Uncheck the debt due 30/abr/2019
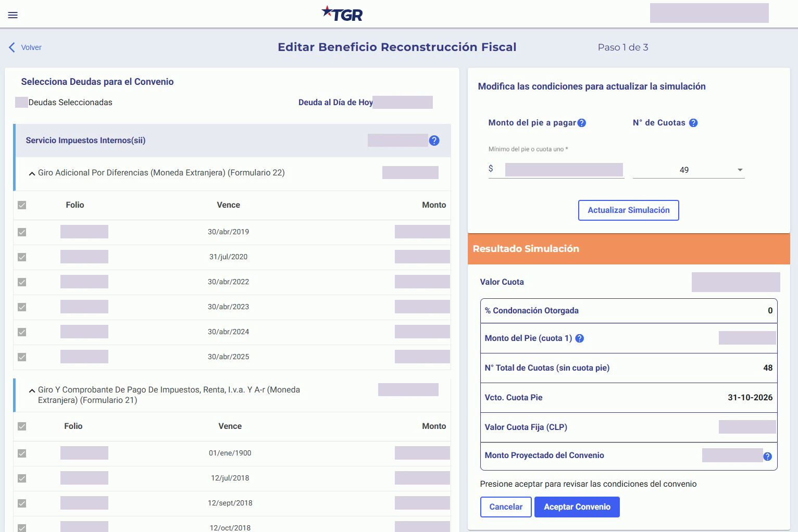 pos(22,232)
